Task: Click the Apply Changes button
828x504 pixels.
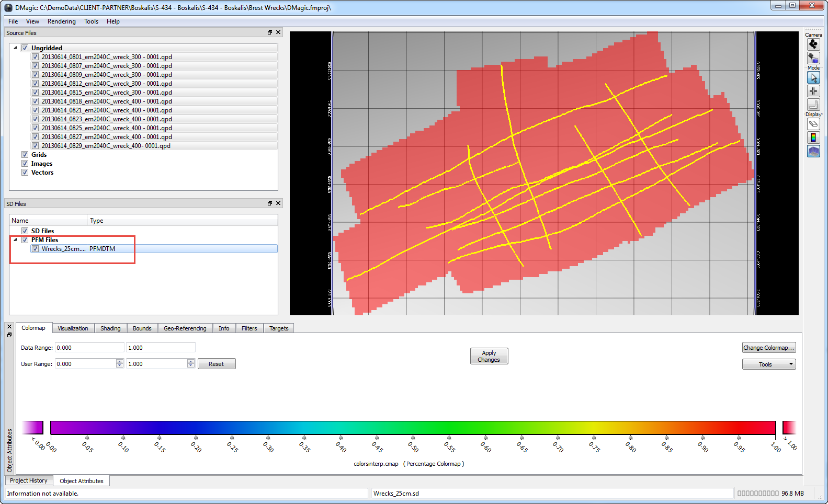Action: [489, 356]
